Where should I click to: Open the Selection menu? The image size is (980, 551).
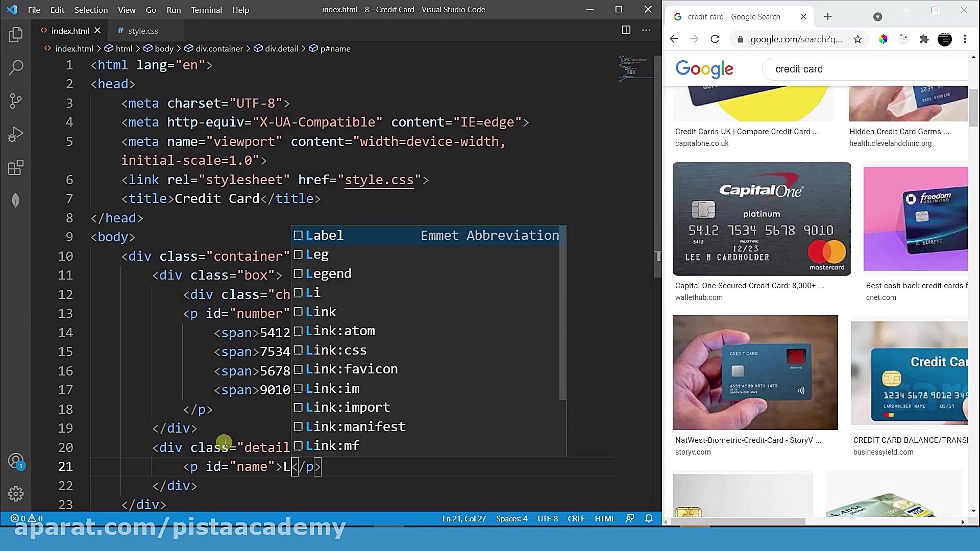click(x=91, y=10)
